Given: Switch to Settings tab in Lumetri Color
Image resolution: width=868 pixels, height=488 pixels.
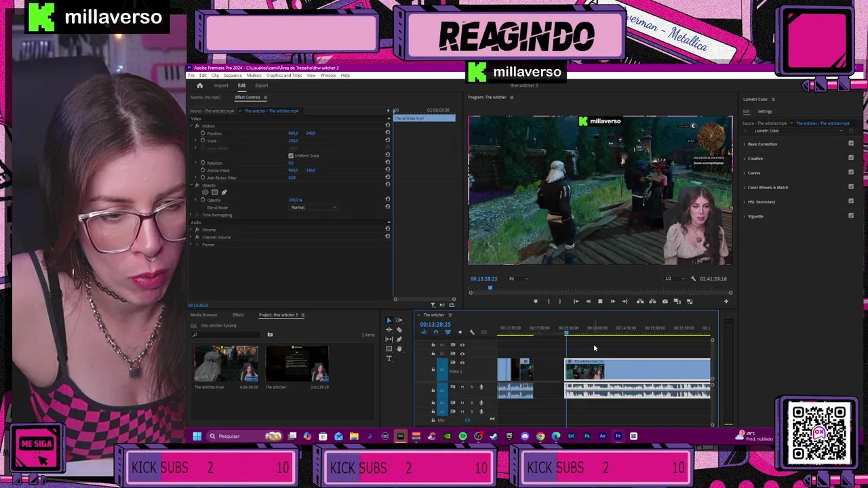Looking at the screenshot, I should tap(765, 111).
